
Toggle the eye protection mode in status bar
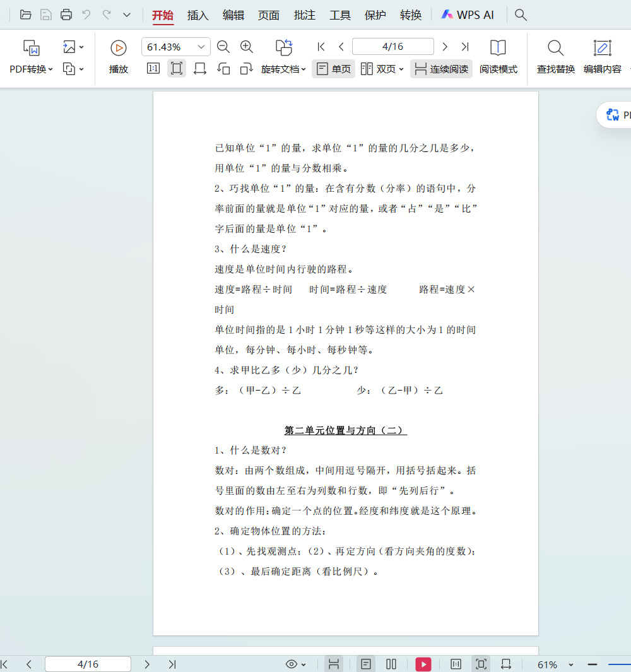tap(292, 664)
